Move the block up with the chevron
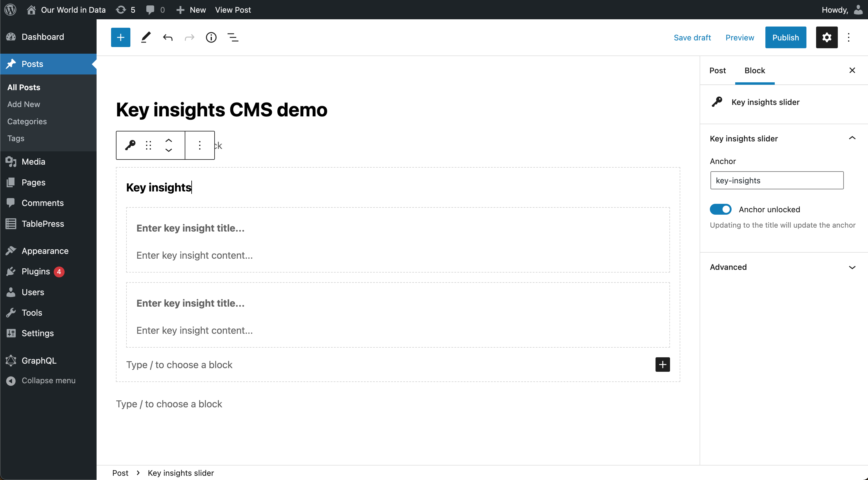 (169, 141)
